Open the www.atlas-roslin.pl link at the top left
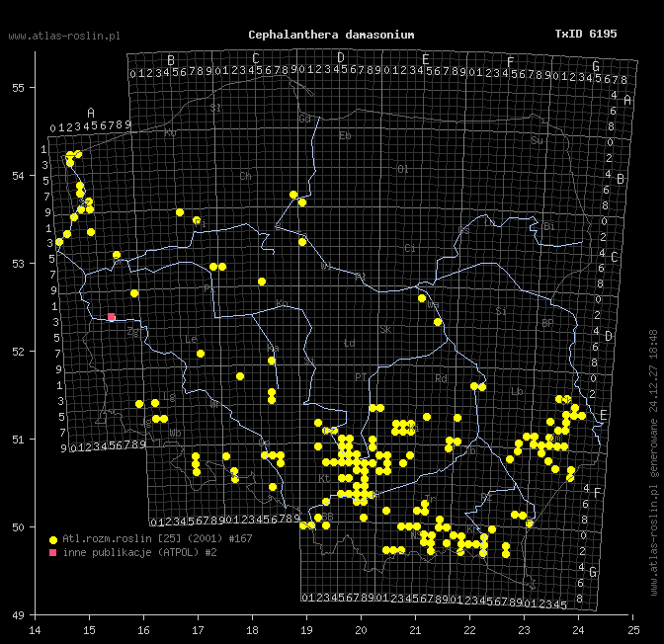The image size is (664, 644). click(64, 36)
